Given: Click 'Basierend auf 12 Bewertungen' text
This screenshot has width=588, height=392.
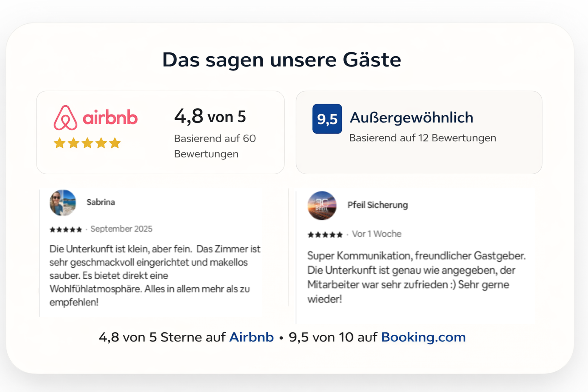Looking at the screenshot, I should (x=423, y=138).
